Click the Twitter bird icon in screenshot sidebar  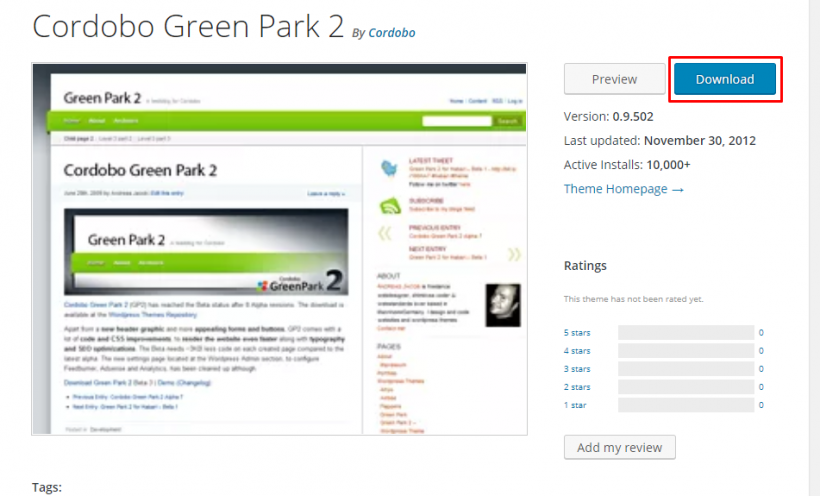389,168
